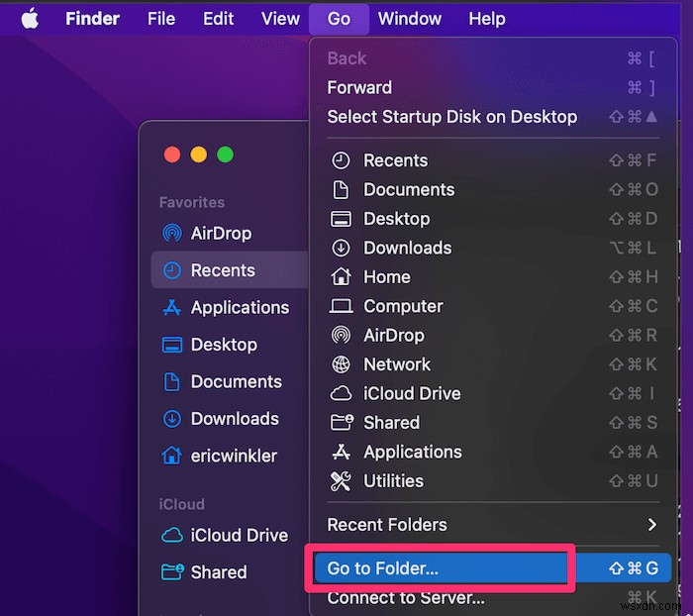Click the AirDrop icon in Finder sidebar
The height and width of the screenshot is (616, 693).
[172, 233]
